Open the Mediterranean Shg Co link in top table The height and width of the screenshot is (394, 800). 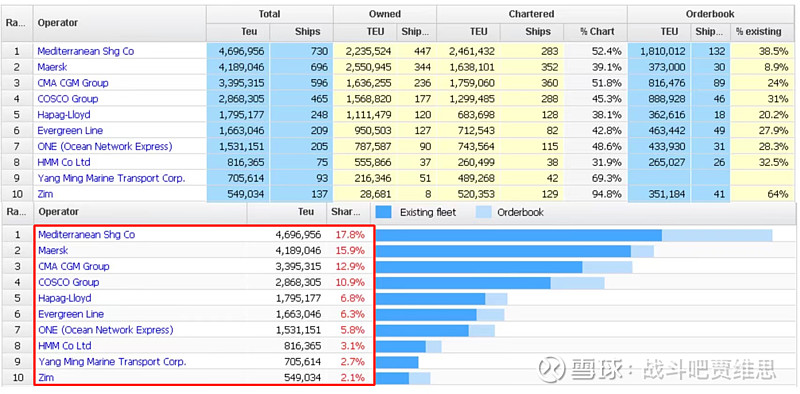click(x=86, y=51)
